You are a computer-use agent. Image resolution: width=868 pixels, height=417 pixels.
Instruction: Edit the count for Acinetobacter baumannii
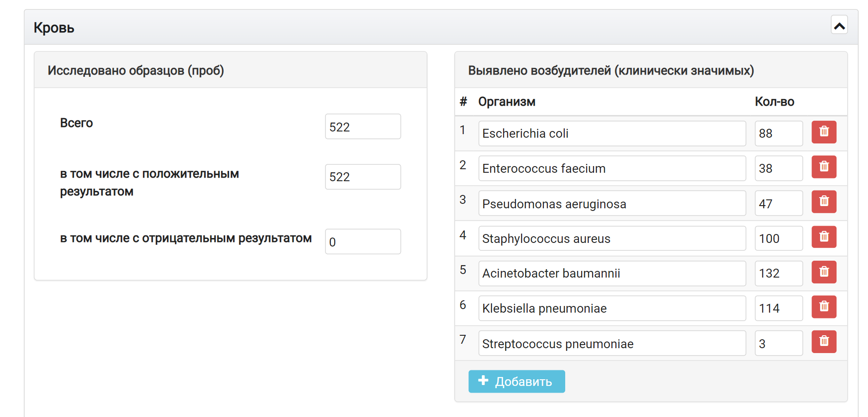779,273
